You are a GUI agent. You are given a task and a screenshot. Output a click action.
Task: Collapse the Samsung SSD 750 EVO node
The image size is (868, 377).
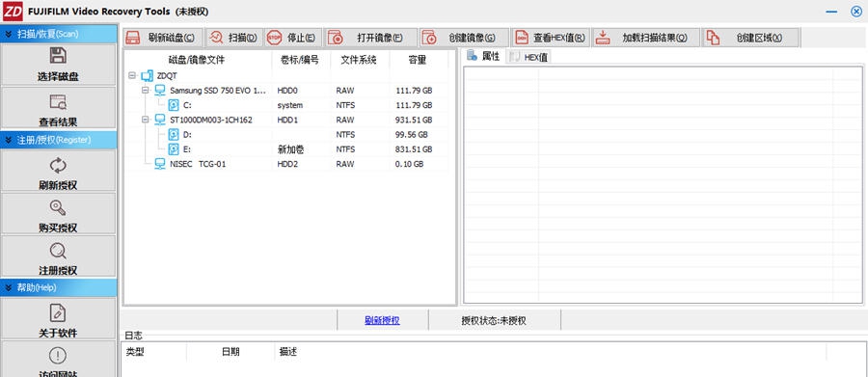click(x=146, y=91)
